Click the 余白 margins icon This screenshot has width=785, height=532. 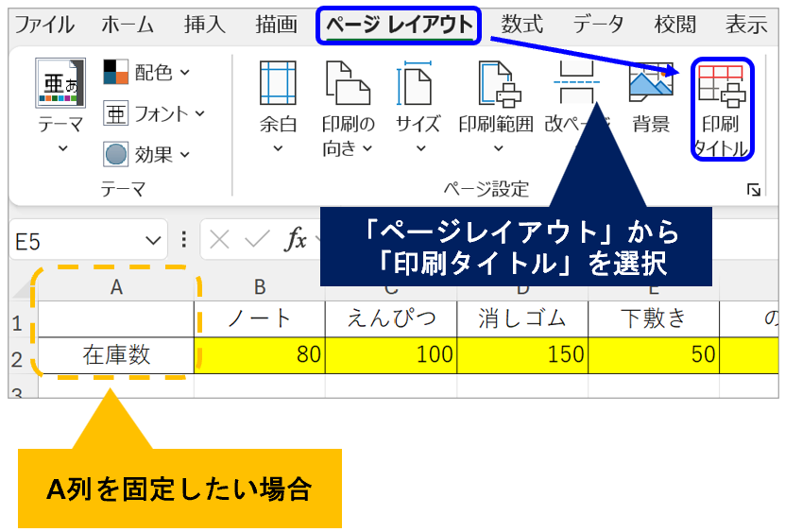(x=278, y=83)
